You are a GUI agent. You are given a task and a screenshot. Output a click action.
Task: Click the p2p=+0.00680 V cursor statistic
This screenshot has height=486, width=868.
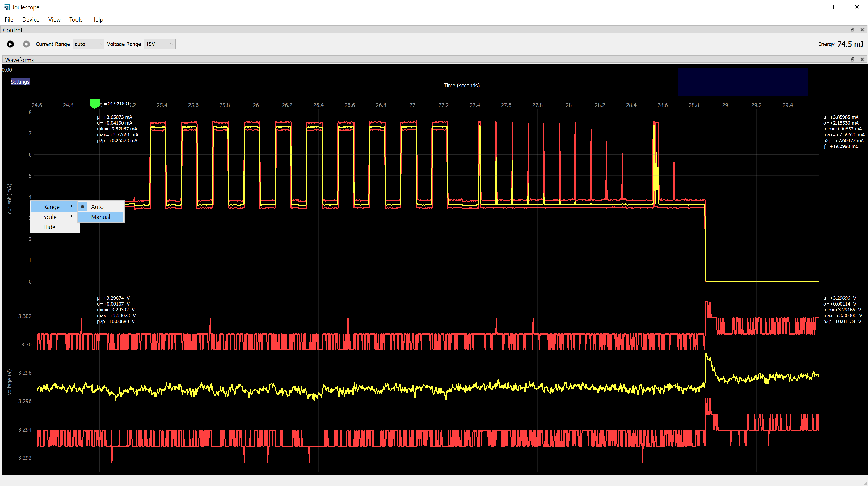[116, 321]
